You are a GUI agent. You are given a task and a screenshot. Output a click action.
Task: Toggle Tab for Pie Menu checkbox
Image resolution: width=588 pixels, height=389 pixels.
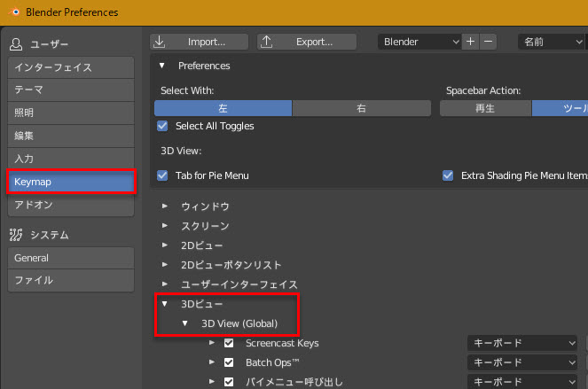(162, 175)
